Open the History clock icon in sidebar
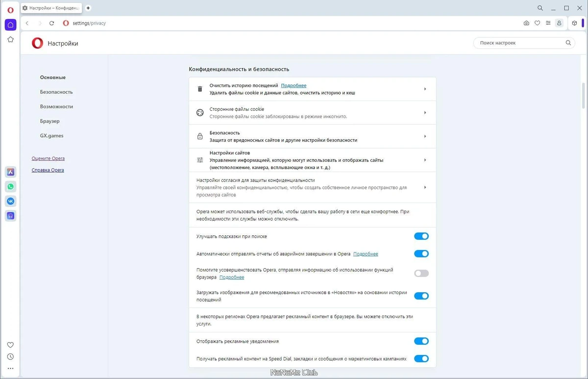 coord(10,357)
